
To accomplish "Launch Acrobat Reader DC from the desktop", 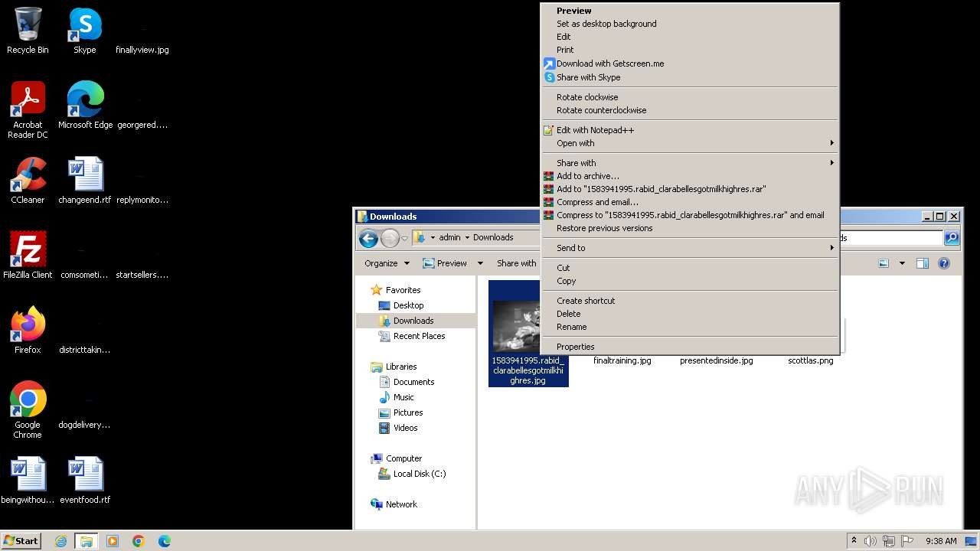I will pyautogui.click(x=28, y=110).
